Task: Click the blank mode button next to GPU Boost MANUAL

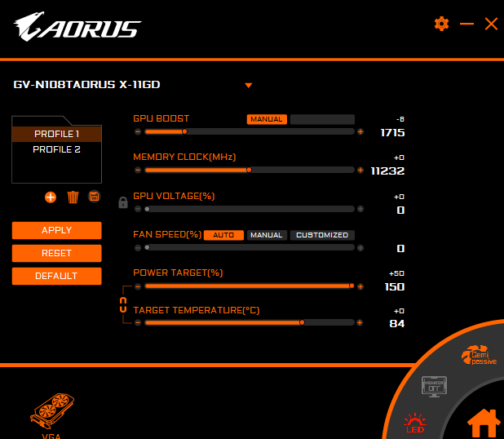Action: point(322,119)
